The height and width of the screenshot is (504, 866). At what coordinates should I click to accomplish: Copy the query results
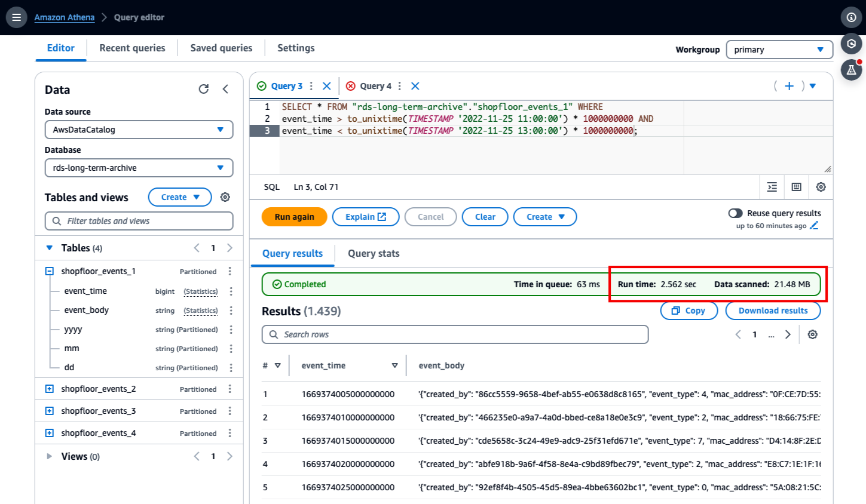(x=688, y=311)
